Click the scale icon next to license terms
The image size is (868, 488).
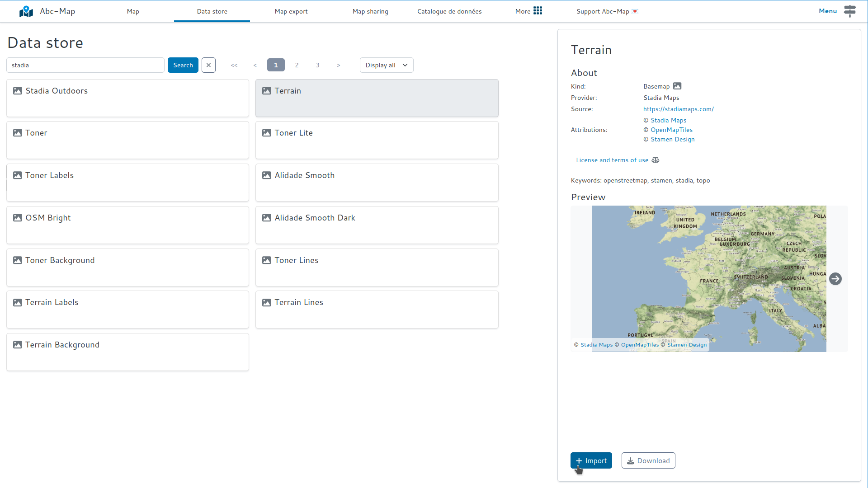(x=656, y=160)
